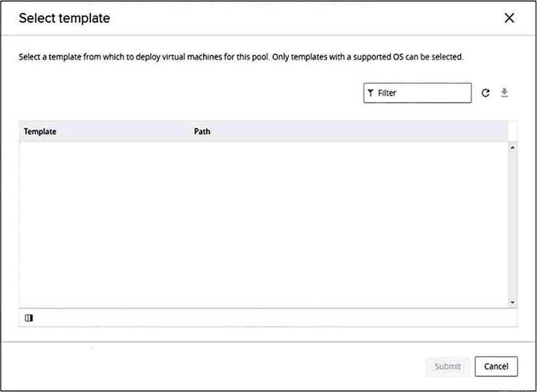Close the Select template dialog
This screenshot has height=392, width=537.
pyautogui.click(x=509, y=18)
